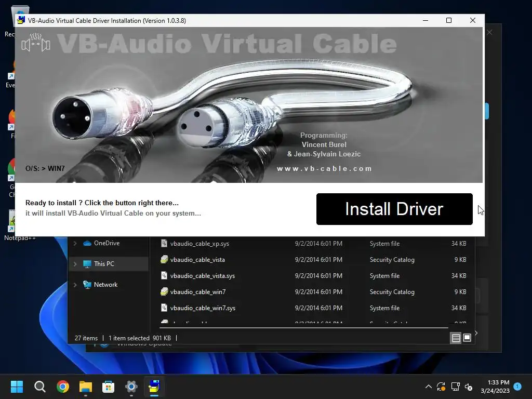Click the horizontal scrollbar in File Explorer
This screenshot has width=532, height=399.
tap(303, 328)
